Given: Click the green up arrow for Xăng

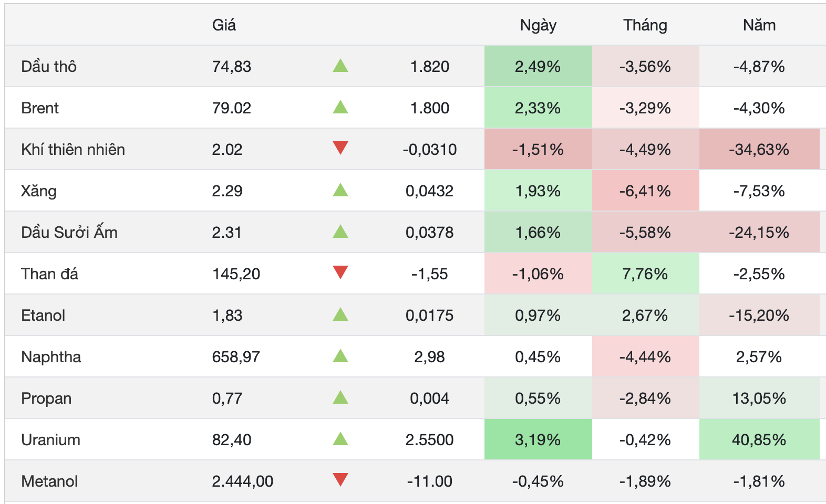Looking at the screenshot, I should (x=340, y=190).
